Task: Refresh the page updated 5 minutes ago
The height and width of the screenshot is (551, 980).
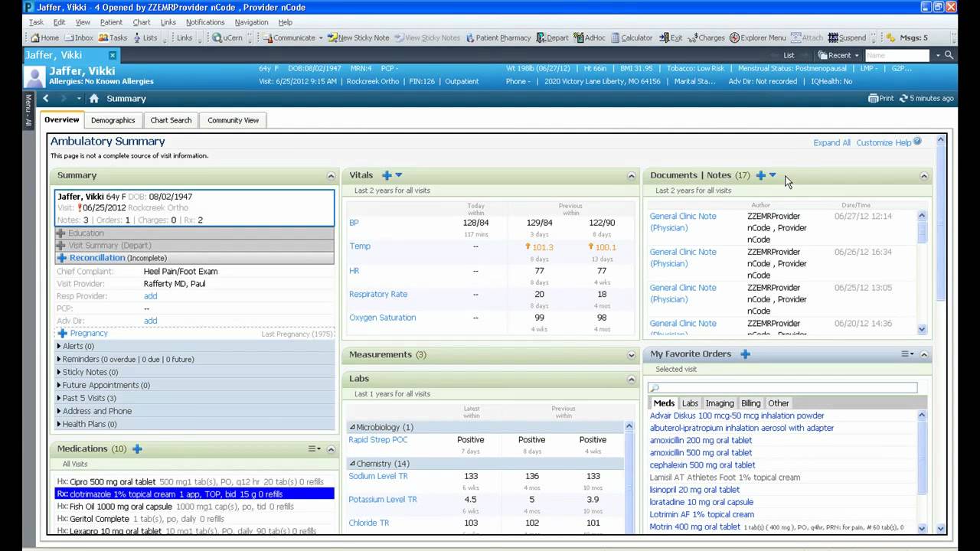Action: [x=926, y=99]
